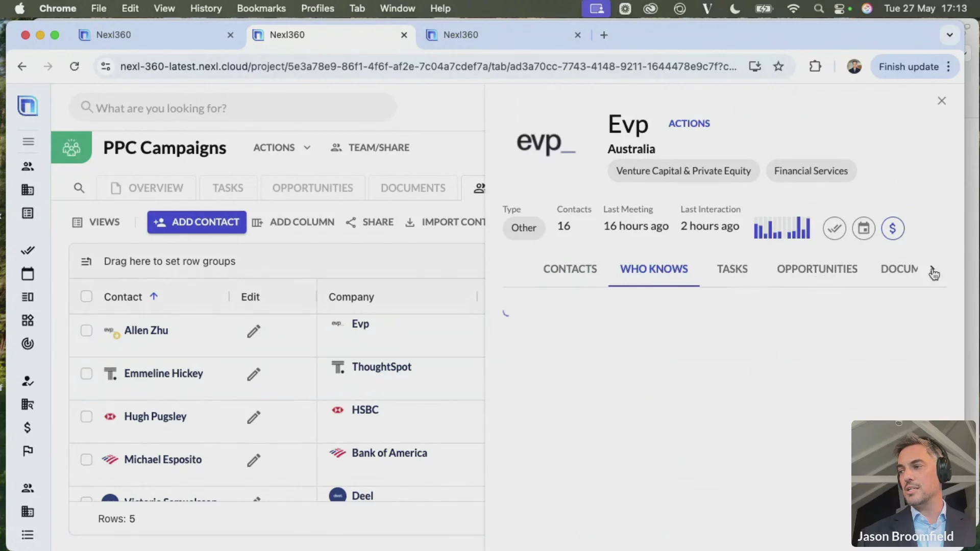Viewport: 980px width, 551px height.
Task: Switch to the project TASKS tab
Action: (x=228, y=188)
